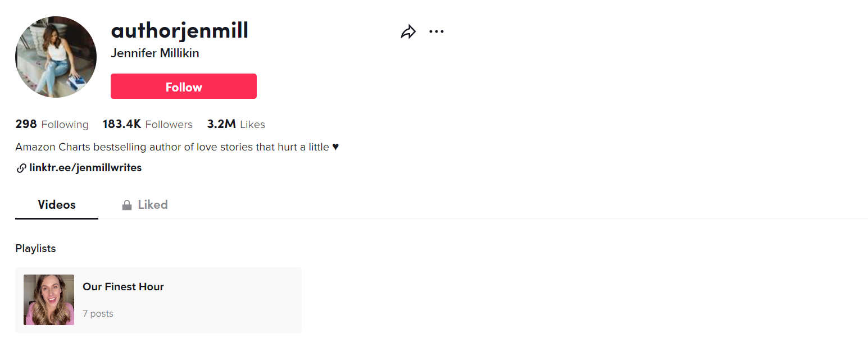Image resolution: width=868 pixels, height=338 pixels.
Task: Click the Playlists section heading
Action: [35, 249]
